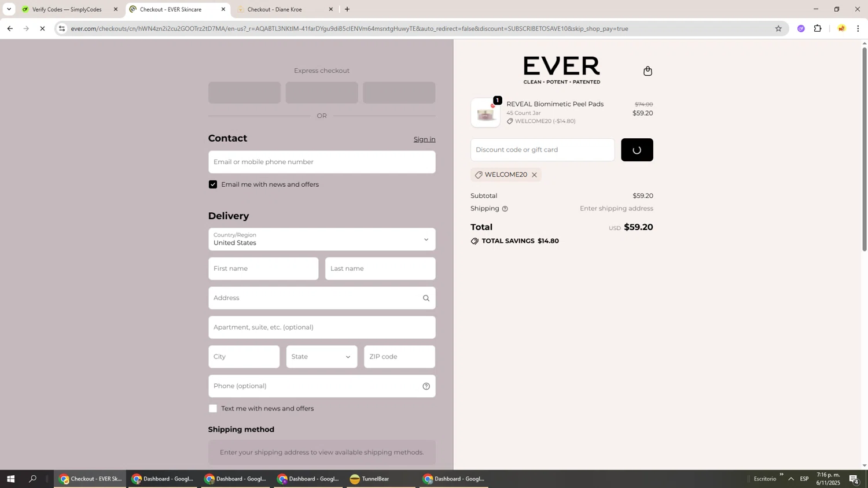Open the phone field help icon

[x=426, y=386]
